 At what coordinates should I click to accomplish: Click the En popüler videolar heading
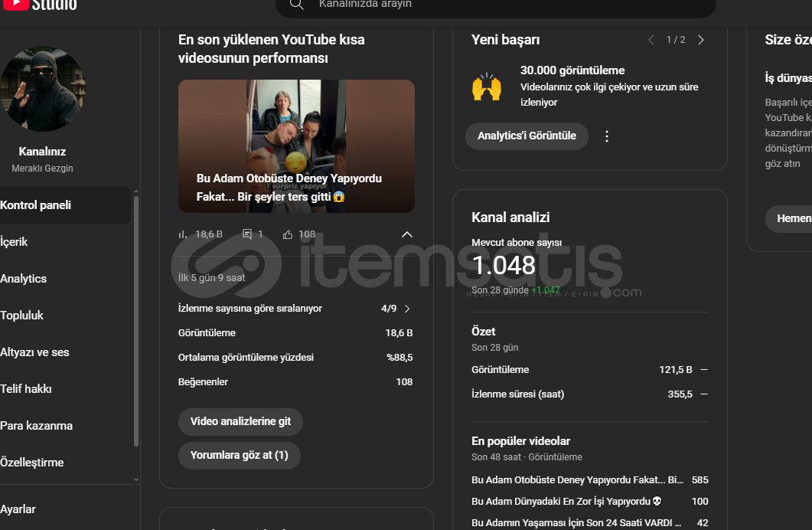coord(520,441)
